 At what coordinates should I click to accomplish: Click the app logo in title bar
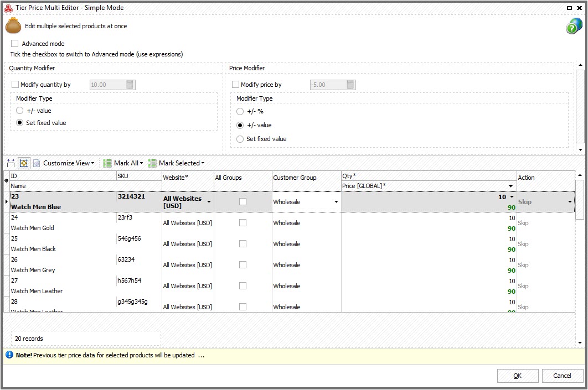(x=8, y=8)
